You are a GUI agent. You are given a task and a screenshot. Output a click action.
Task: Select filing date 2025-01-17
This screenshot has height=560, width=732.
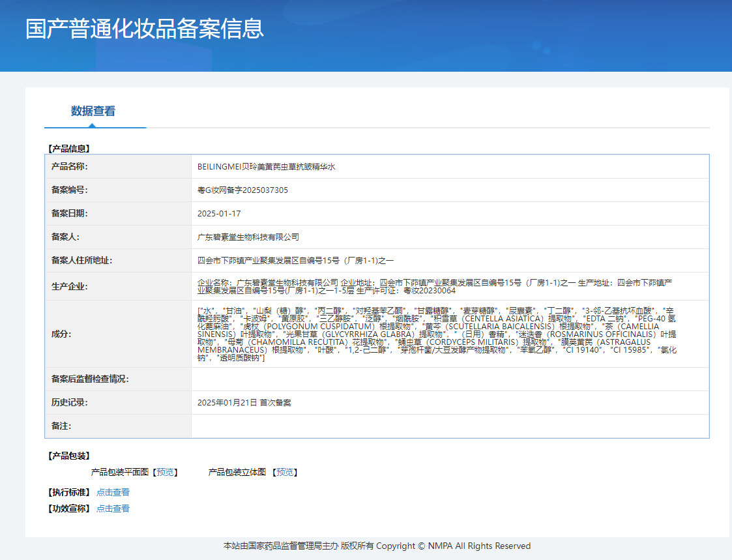[219, 213]
